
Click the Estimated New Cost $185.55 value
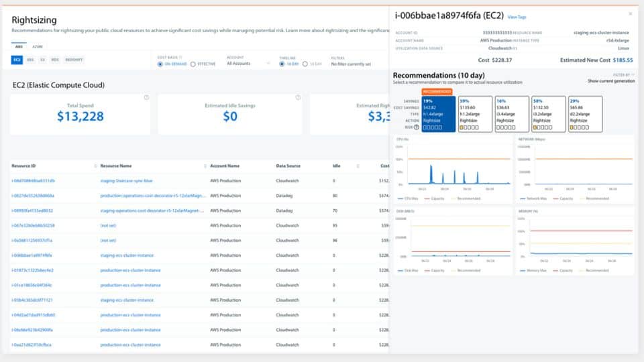tap(623, 60)
